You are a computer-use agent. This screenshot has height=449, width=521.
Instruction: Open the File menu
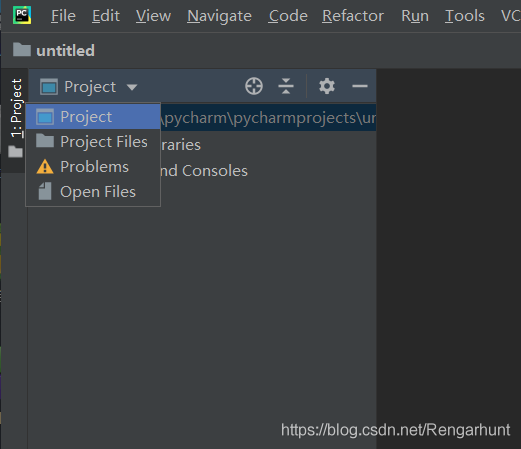coord(63,16)
